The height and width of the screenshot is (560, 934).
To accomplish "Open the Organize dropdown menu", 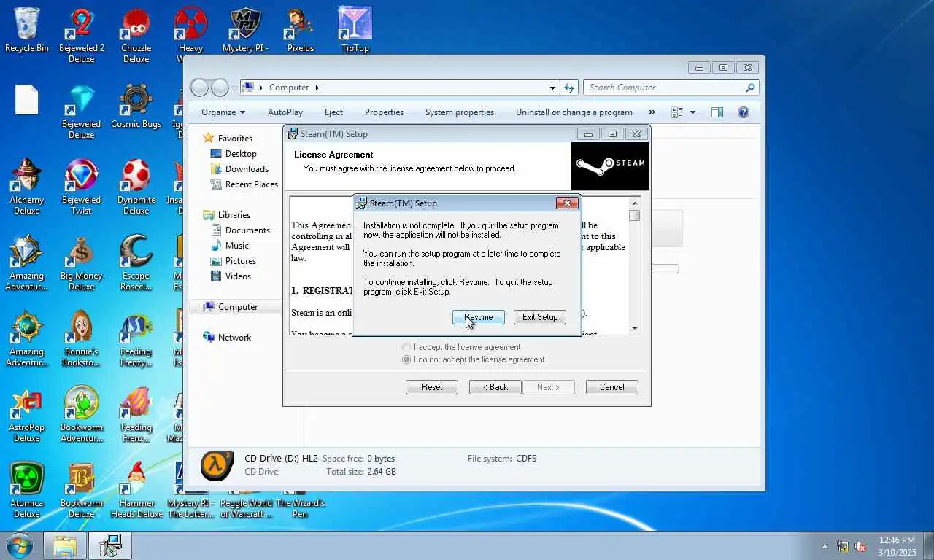I will click(223, 112).
